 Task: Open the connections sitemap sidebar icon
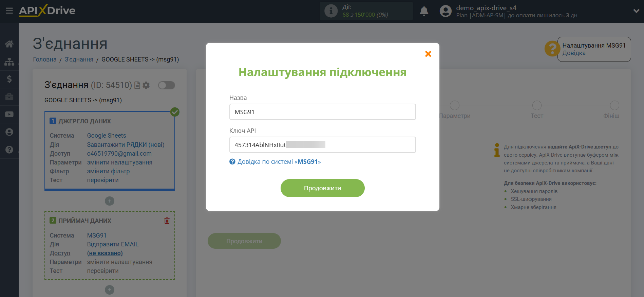(9, 62)
